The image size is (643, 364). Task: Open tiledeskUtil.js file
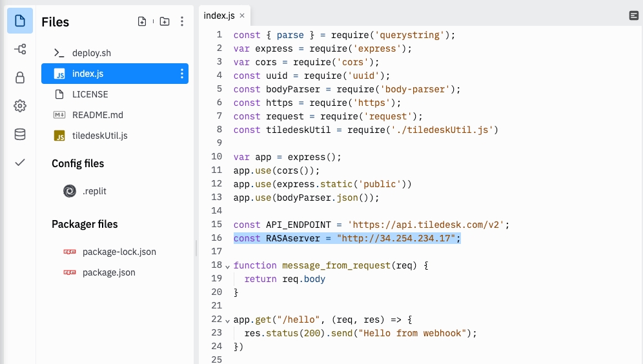(x=99, y=136)
